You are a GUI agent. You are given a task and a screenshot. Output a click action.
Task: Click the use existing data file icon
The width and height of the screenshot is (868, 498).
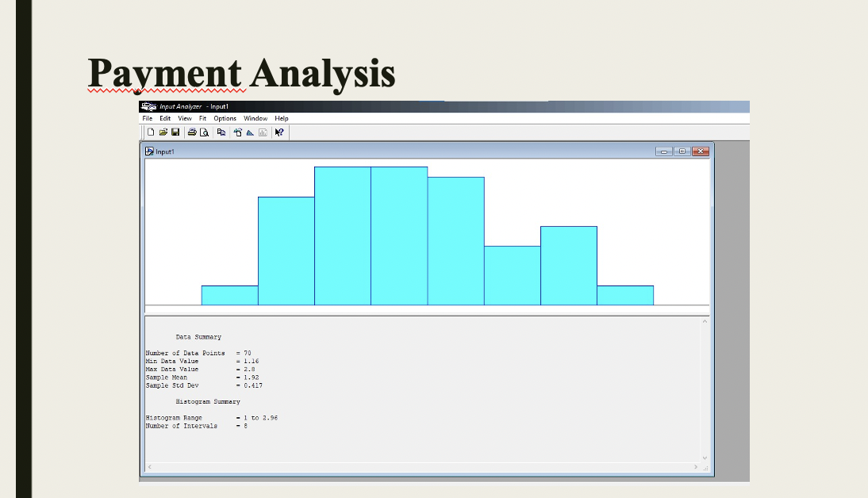(x=238, y=132)
